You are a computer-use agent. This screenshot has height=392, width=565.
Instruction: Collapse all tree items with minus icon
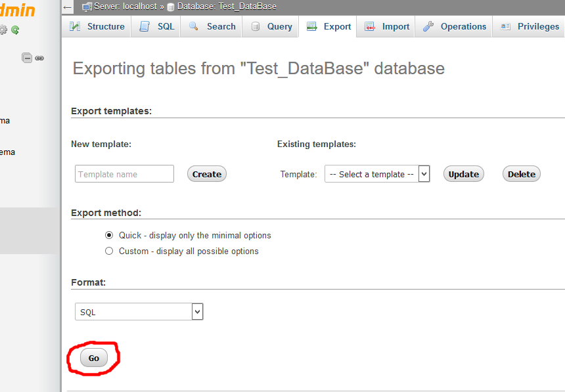(x=27, y=58)
